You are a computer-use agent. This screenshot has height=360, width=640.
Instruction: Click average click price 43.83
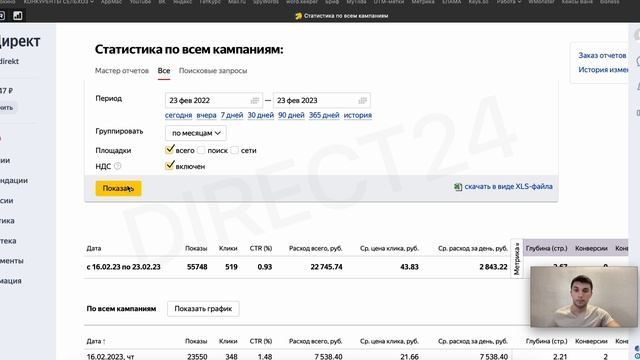(x=409, y=267)
